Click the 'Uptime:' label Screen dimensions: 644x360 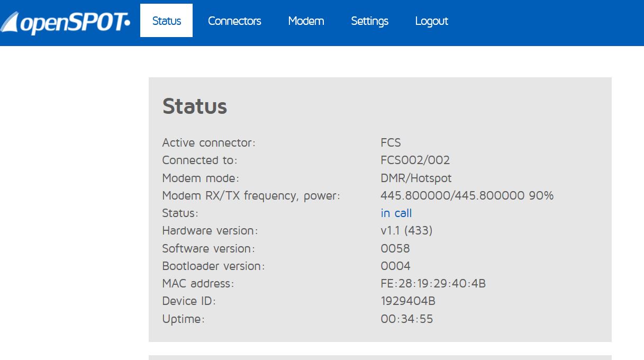coord(183,319)
